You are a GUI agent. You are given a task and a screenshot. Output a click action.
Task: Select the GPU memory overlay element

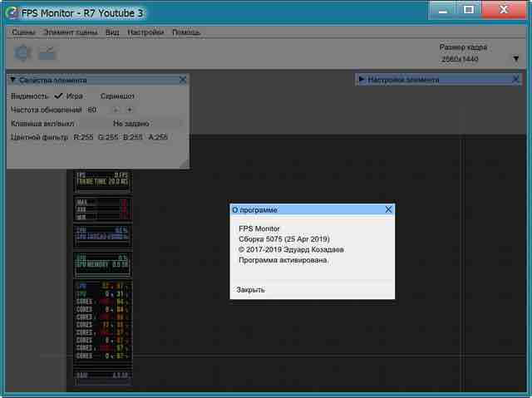pos(103,265)
